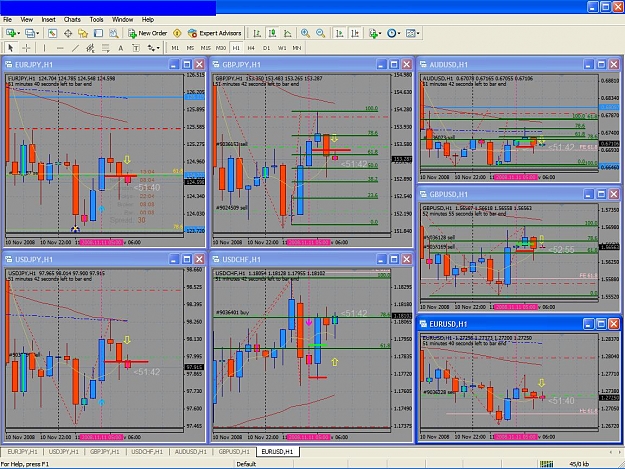Open the Market Watch panel
Screen dimensions: 625x469
pyautogui.click(x=53, y=33)
